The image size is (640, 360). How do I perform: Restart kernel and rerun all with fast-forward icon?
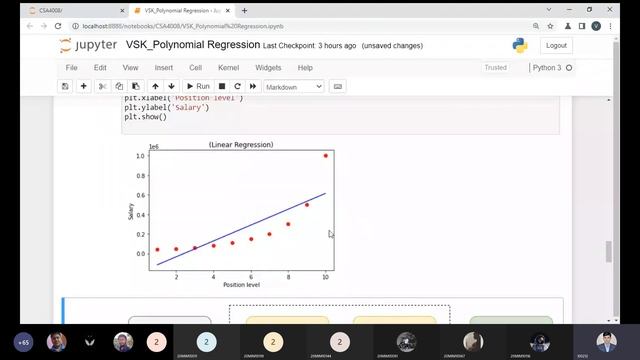(253, 87)
